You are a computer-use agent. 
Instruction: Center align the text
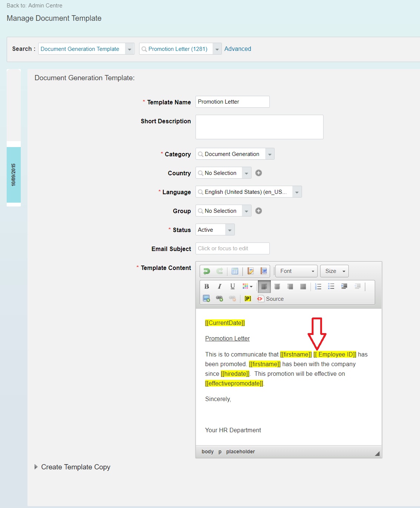(x=277, y=286)
